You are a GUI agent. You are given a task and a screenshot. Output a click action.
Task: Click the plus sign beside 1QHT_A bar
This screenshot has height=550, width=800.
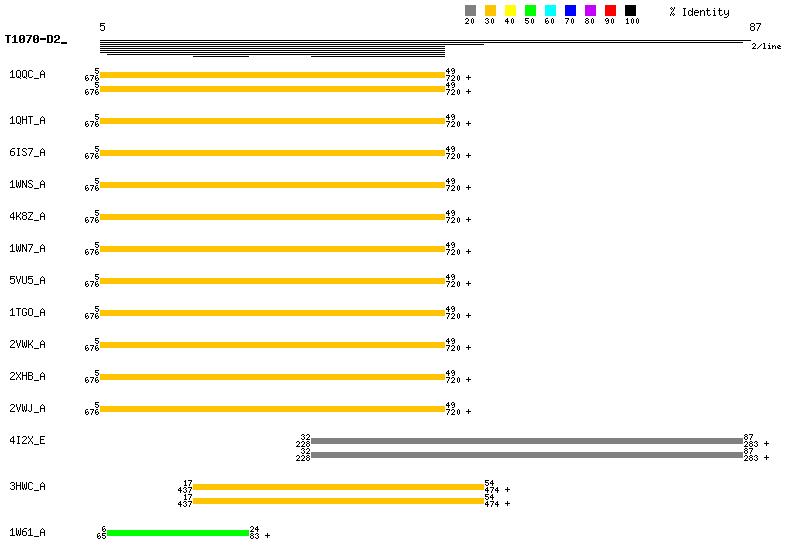click(x=468, y=124)
